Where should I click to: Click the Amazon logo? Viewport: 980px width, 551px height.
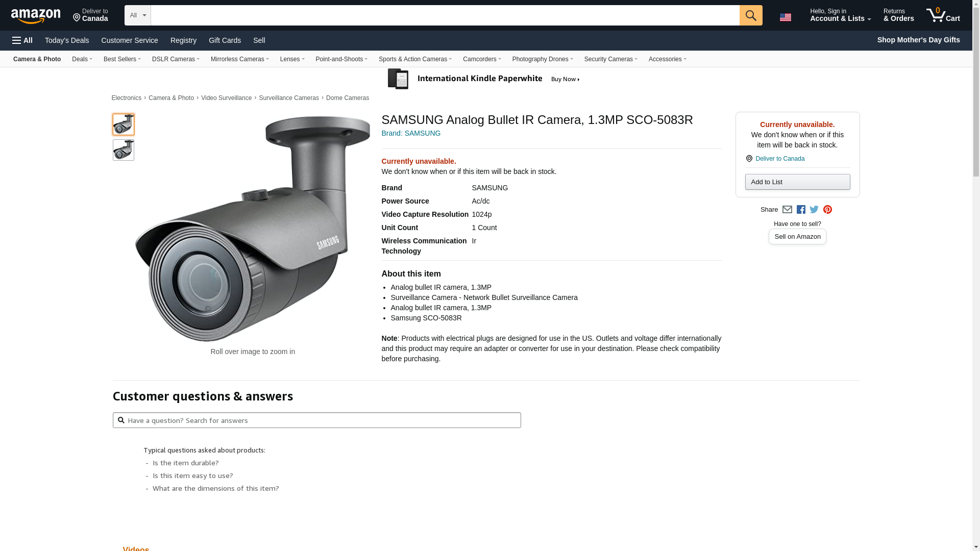(36, 16)
